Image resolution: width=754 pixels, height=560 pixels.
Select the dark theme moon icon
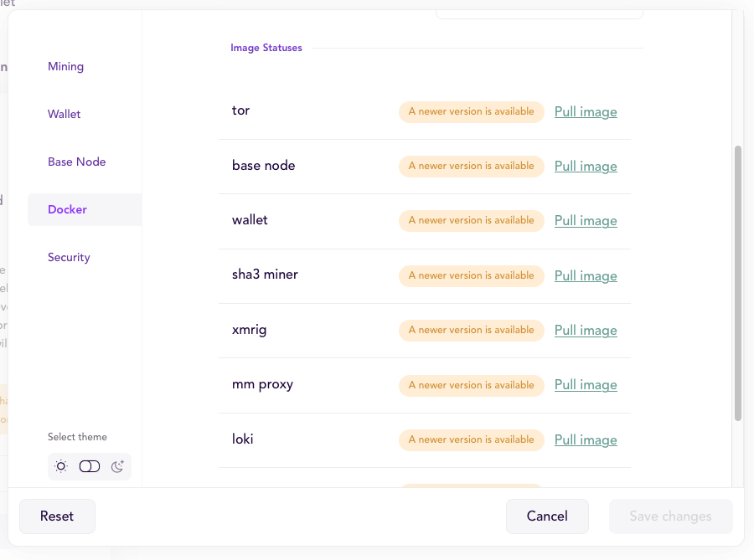117,466
